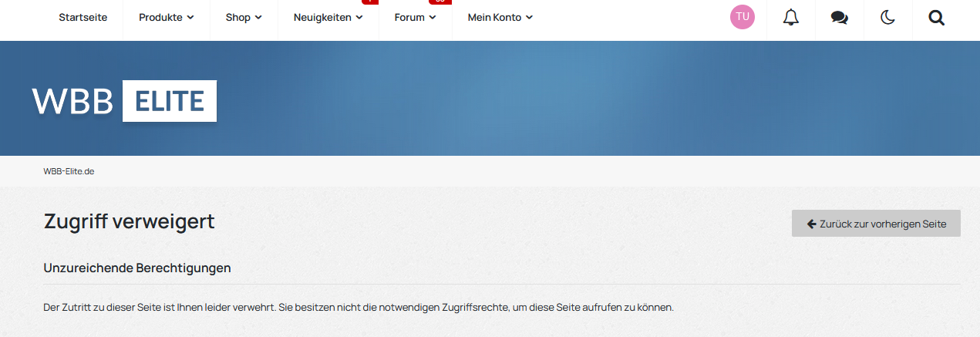Open the TU user avatar menu
980x337 pixels.
coord(743,17)
